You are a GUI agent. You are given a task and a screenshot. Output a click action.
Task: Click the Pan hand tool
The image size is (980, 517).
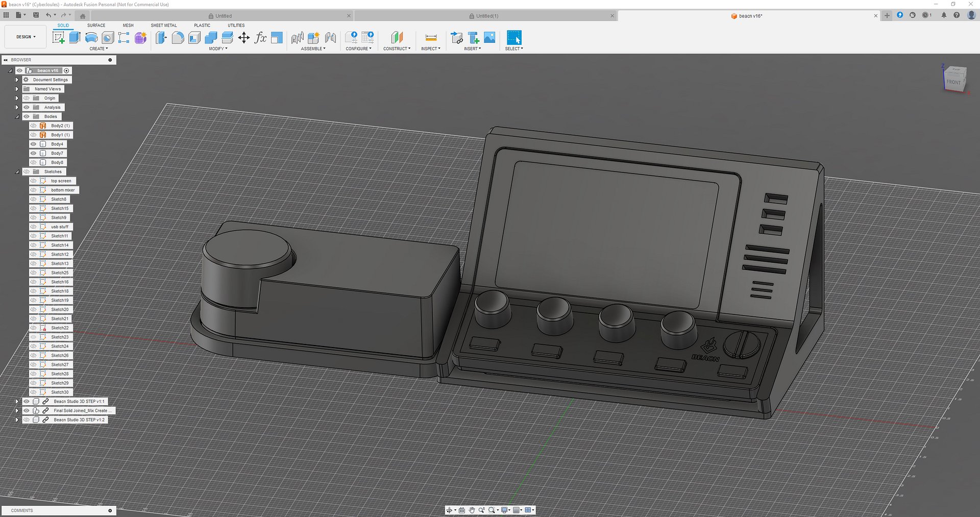point(472,510)
